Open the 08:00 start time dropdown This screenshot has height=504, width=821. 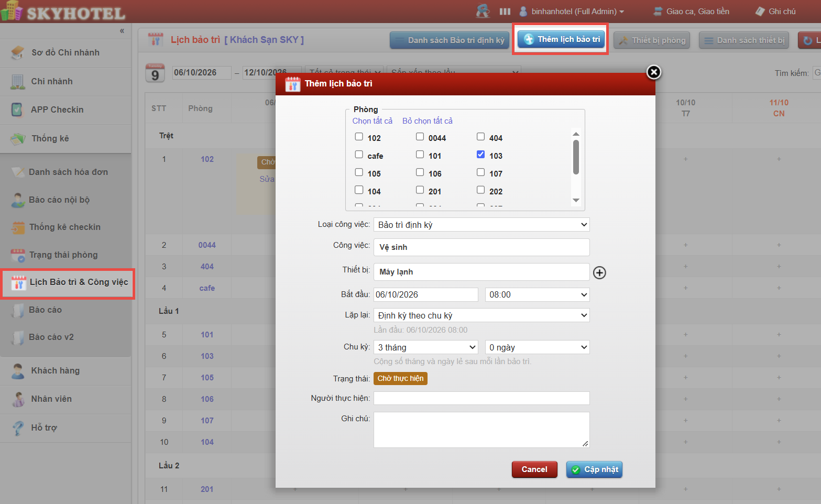537,295
